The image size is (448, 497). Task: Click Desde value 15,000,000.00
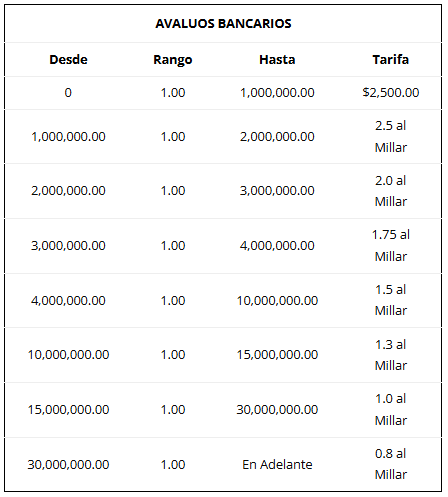[68, 410]
